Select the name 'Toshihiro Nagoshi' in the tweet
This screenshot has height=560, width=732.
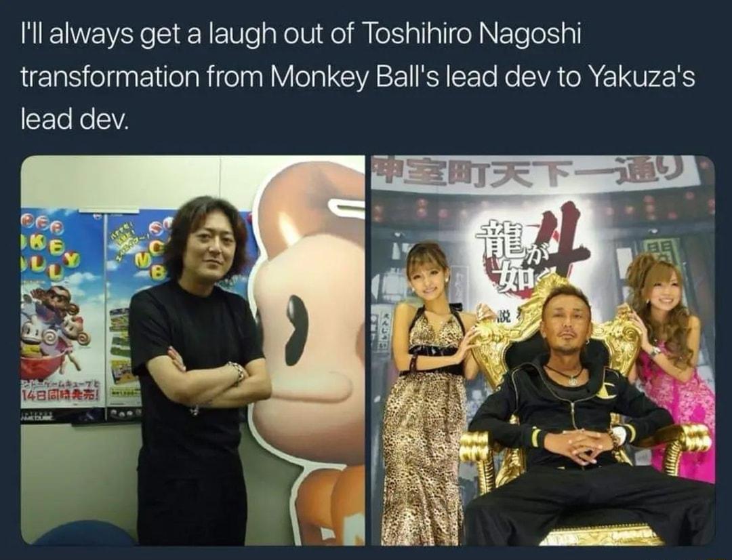pos(472,35)
